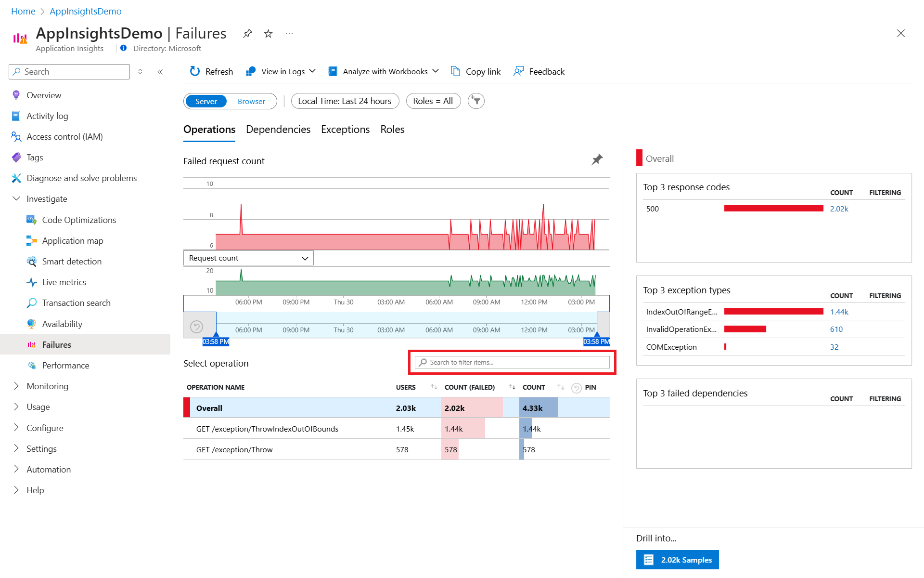The height and width of the screenshot is (578, 924).
Task: Click the AppInsightsDemo breadcrumb link
Action: click(x=85, y=11)
